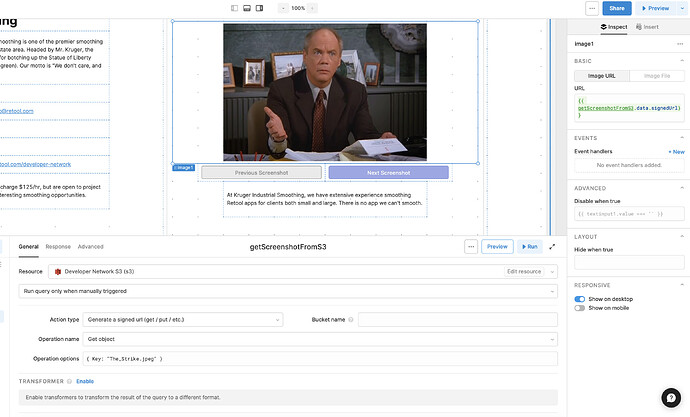Open image1 component options ellipsis
The width and height of the screenshot is (690, 417).
point(680,44)
